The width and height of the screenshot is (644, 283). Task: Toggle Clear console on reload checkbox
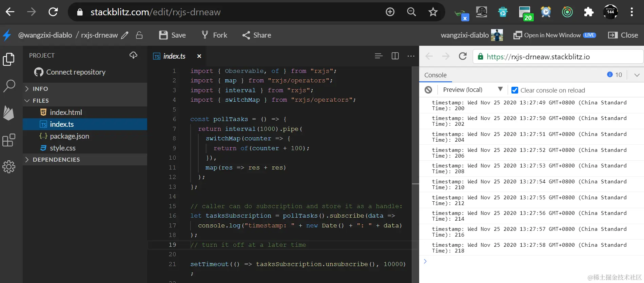click(x=514, y=90)
